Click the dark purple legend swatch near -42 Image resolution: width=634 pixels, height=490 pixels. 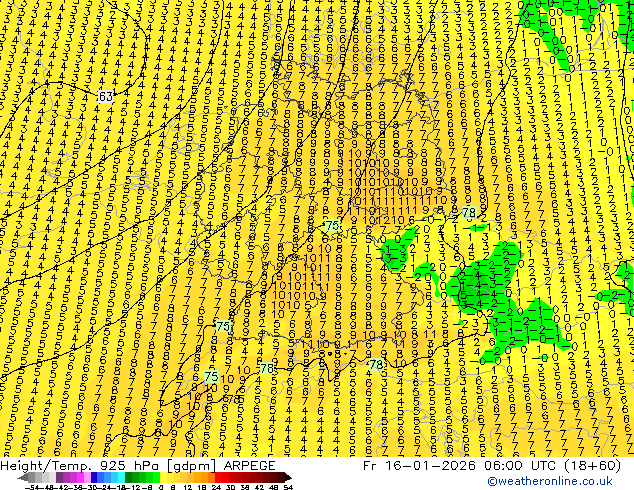click(x=59, y=478)
